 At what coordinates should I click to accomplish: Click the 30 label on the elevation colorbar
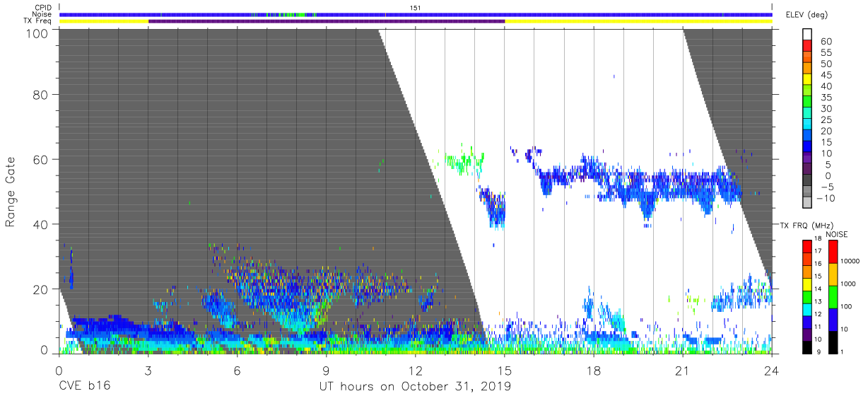[826, 109]
